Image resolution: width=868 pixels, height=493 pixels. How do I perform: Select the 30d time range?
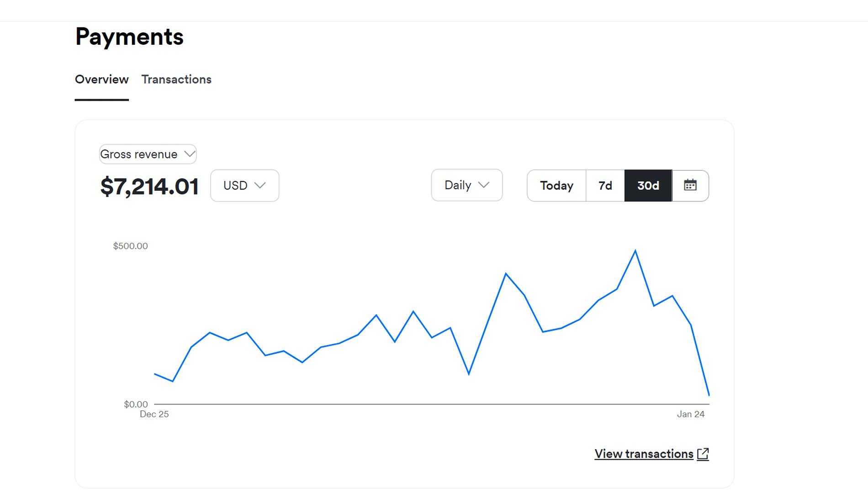648,185
